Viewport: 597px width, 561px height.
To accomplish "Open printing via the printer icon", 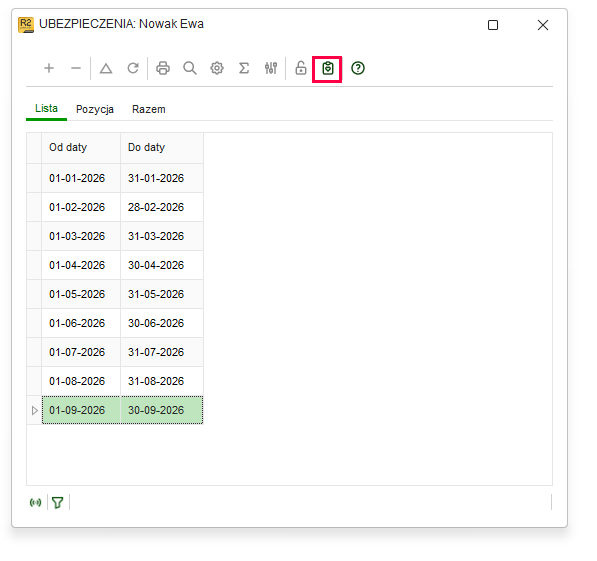I will (163, 69).
